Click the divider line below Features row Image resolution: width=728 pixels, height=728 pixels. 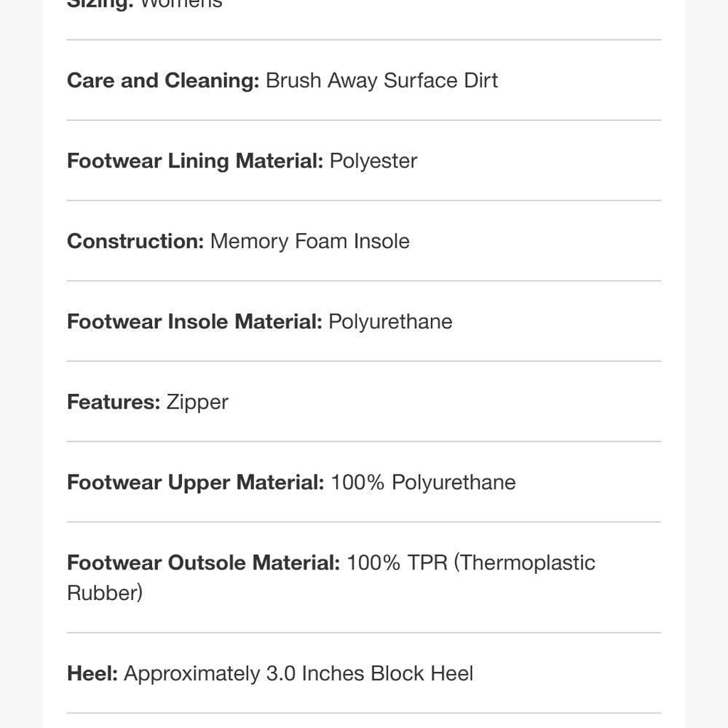point(364,442)
